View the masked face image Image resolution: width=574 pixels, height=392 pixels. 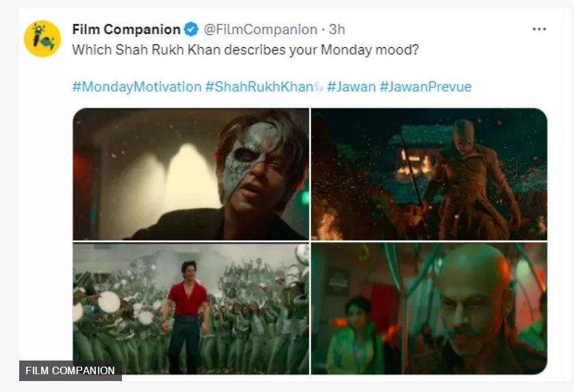[191, 174]
